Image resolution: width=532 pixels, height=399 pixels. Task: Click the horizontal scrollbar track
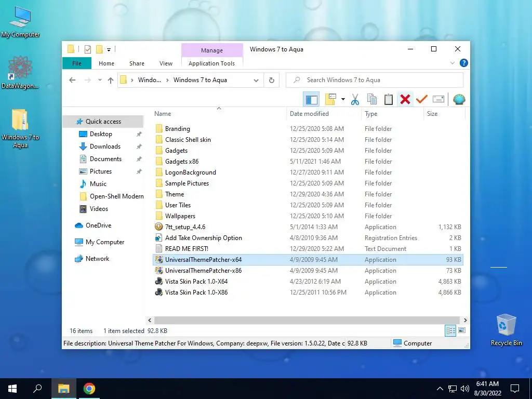point(307,320)
